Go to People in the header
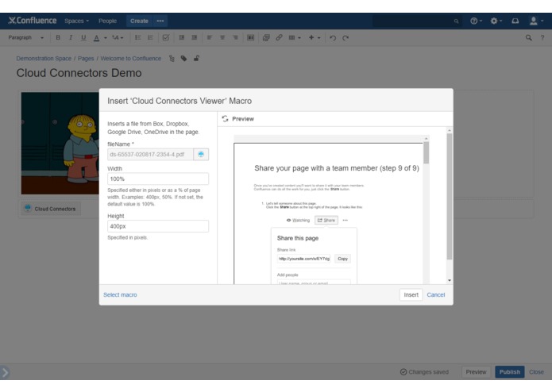This screenshot has width=552, height=392. tap(107, 21)
